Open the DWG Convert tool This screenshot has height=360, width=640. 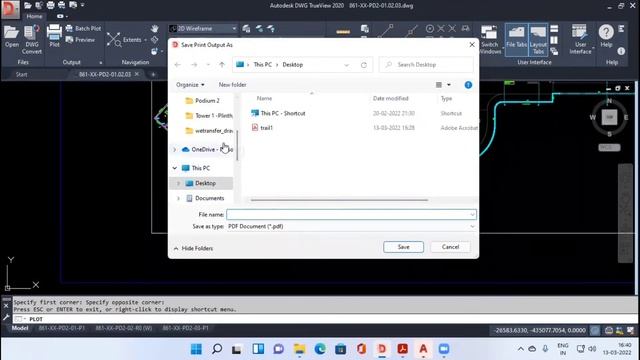32,40
